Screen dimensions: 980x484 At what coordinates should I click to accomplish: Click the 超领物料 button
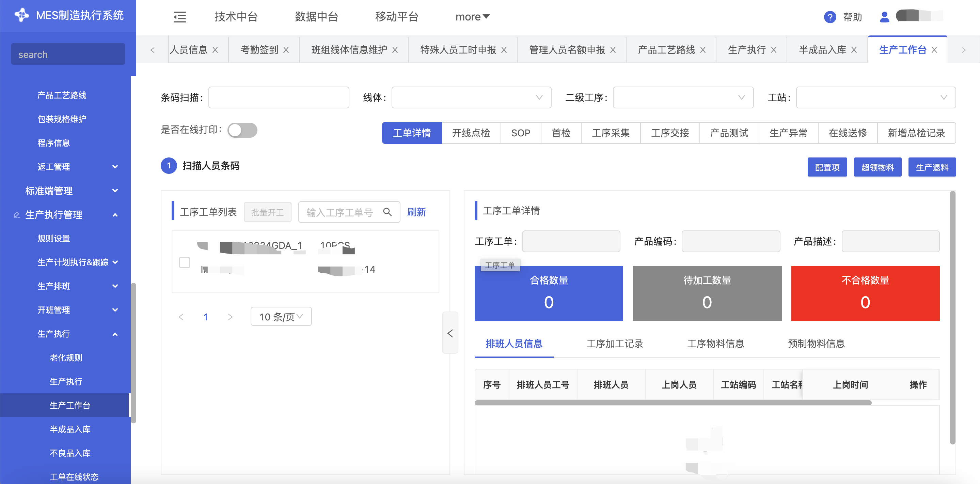click(877, 167)
